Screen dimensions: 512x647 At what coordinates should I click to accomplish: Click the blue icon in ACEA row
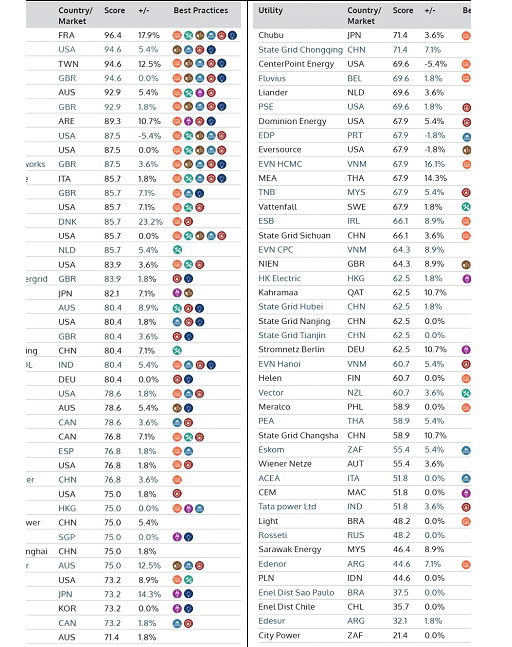466,479
